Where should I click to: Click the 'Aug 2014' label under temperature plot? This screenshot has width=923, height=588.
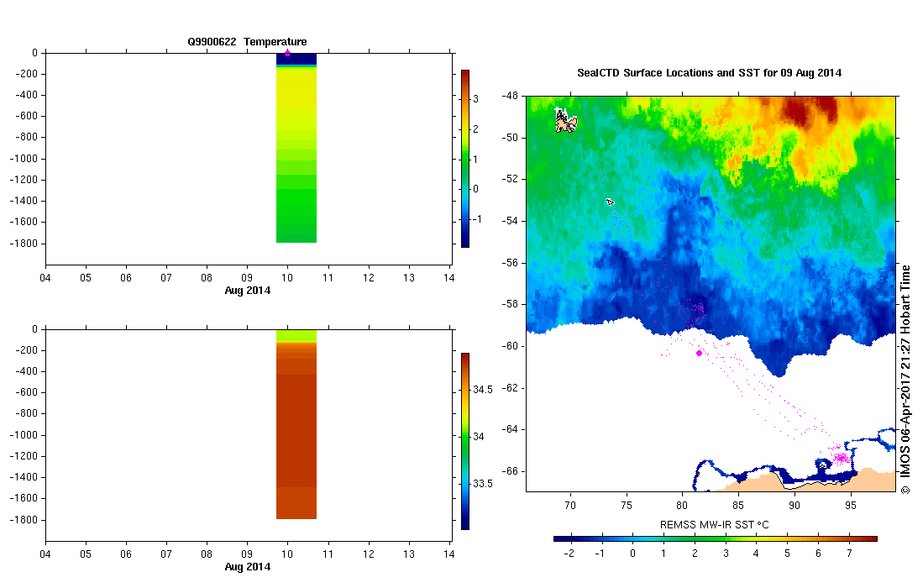247,290
